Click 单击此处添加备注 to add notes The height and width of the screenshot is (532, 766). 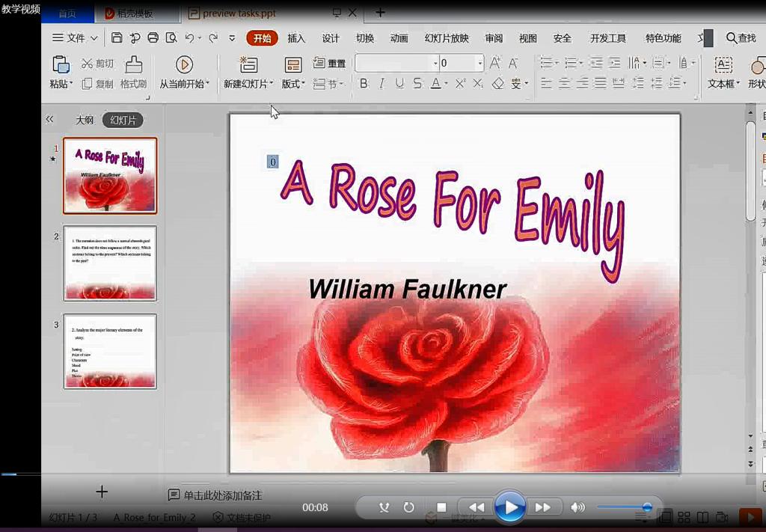click(223, 495)
